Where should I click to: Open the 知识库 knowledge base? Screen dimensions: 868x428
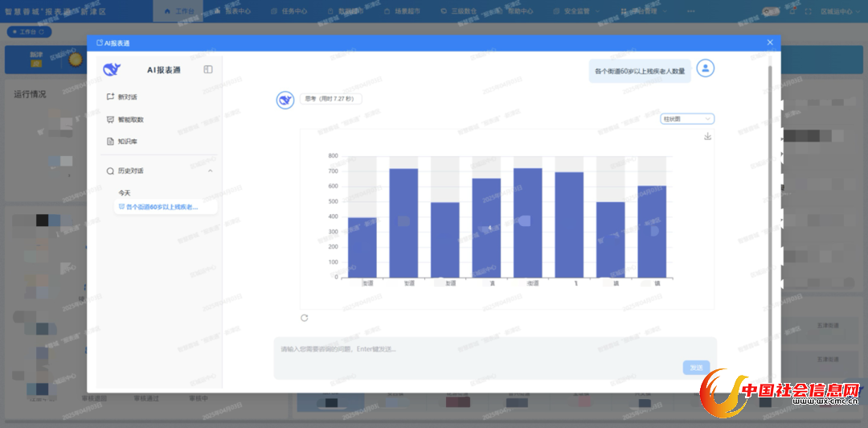[x=128, y=142]
